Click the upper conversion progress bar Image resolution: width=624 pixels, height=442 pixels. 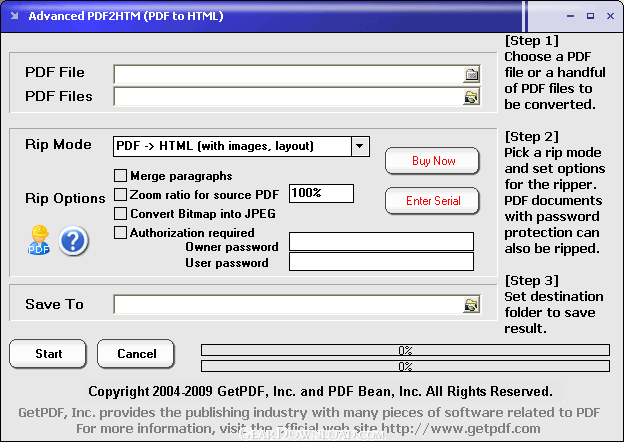[x=405, y=350]
